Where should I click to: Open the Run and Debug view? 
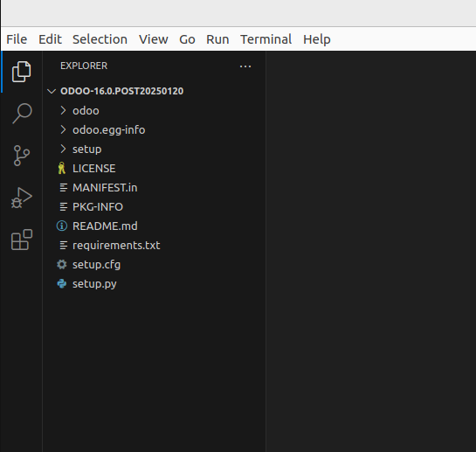22,198
